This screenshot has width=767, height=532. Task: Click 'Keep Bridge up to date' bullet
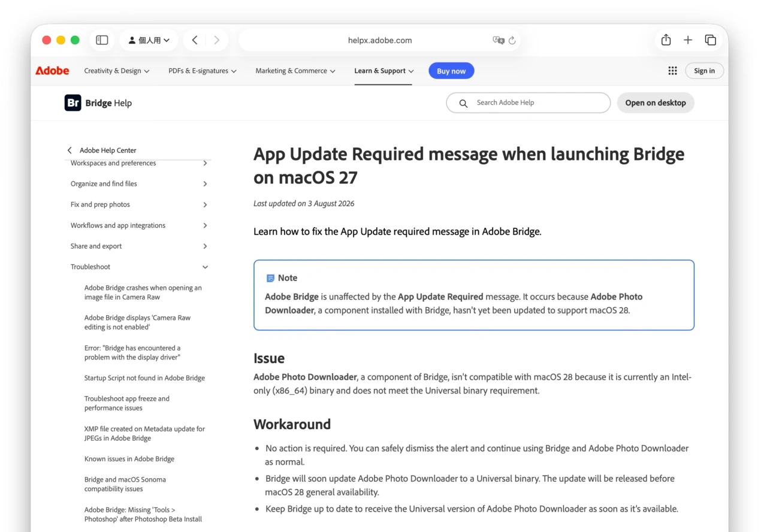(472, 509)
